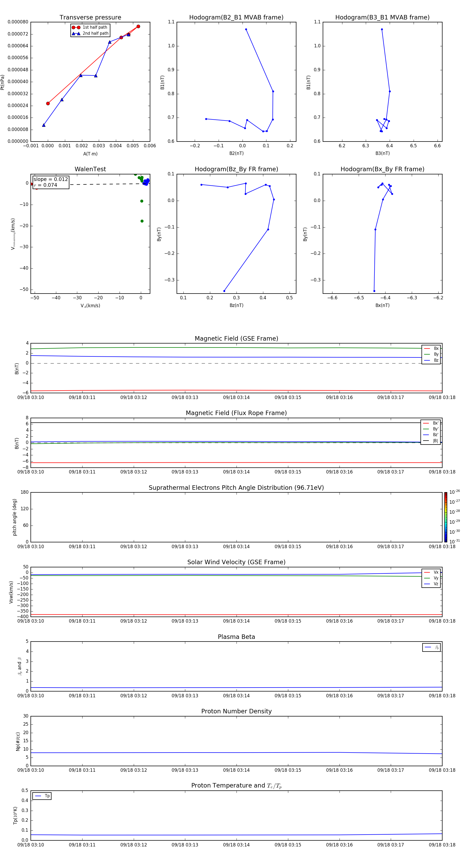Click 'Vsw(km/s)' axis label
Screen dimensions: 473x868
11,592
